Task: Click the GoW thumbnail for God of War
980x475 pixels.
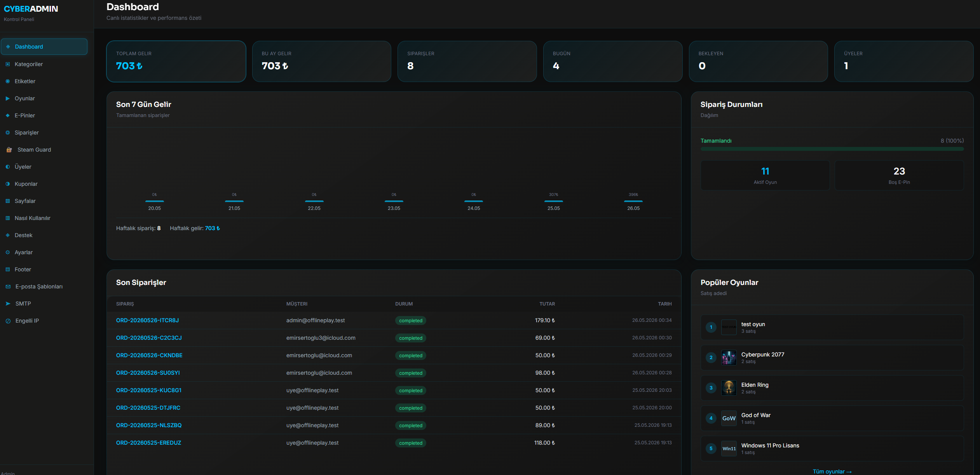Action: 729,418
